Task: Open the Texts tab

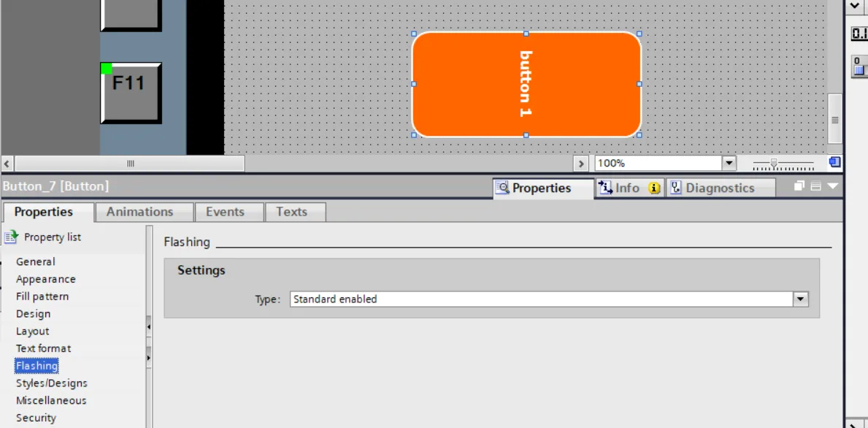Action: [291, 212]
